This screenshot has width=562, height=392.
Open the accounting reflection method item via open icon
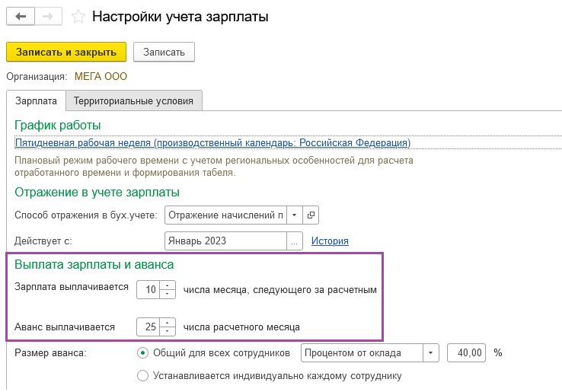pos(311,215)
